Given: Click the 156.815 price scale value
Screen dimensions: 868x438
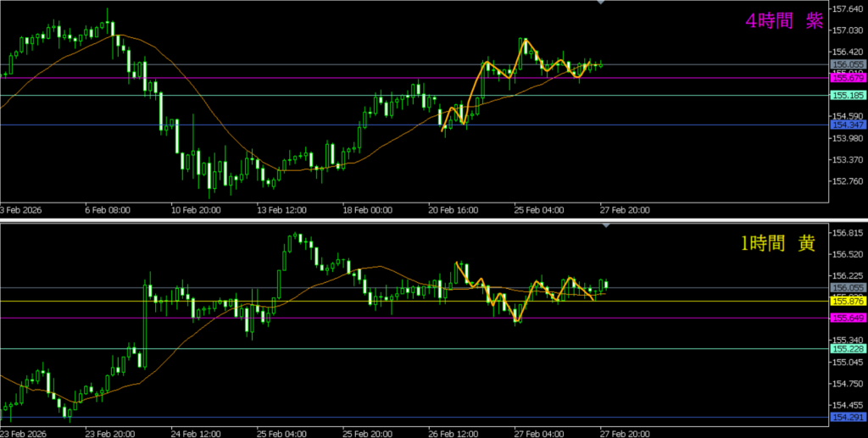Looking at the screenshot, I should point(848,233).
